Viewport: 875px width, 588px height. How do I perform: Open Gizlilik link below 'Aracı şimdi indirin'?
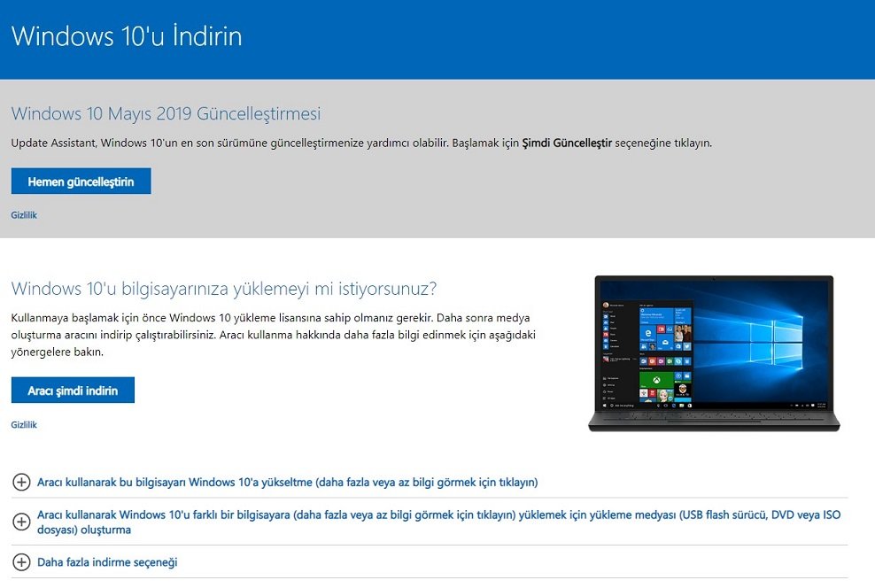tap(24, 425)
